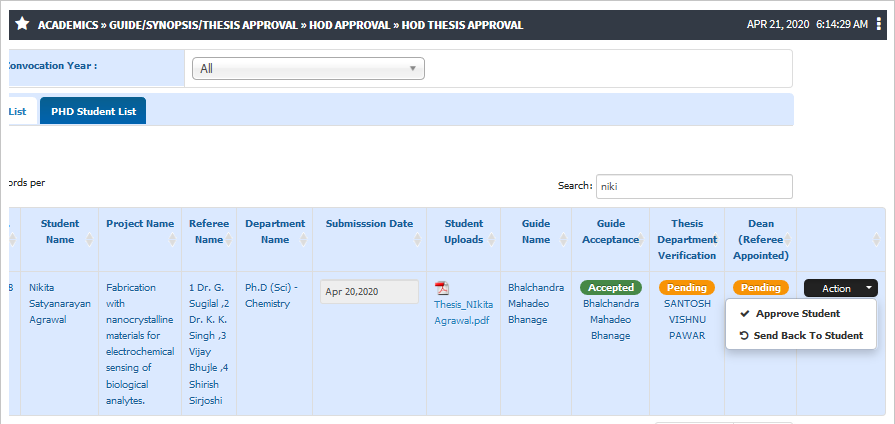
Task: Click the Accepted status badge
Action: [x=611, y=288]
